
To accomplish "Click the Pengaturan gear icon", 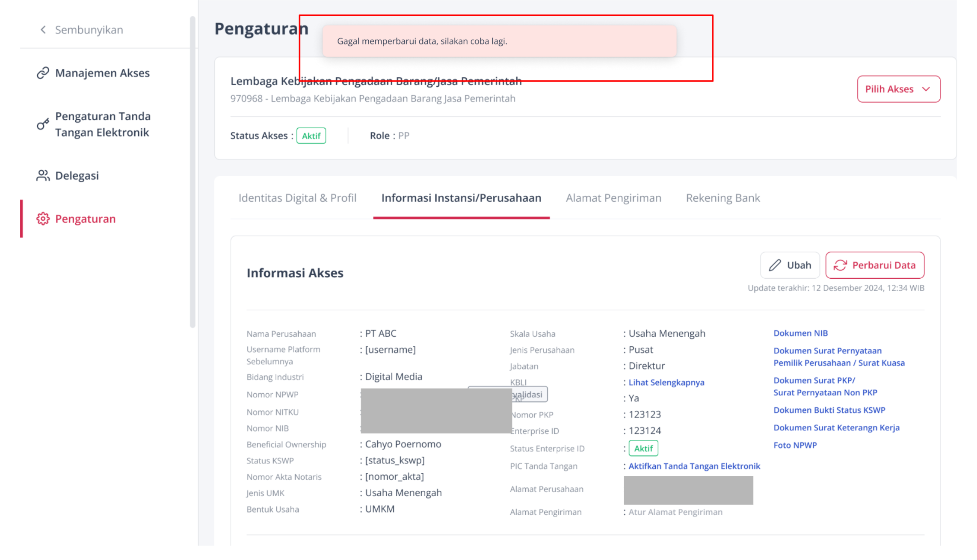I will (43, 219).
